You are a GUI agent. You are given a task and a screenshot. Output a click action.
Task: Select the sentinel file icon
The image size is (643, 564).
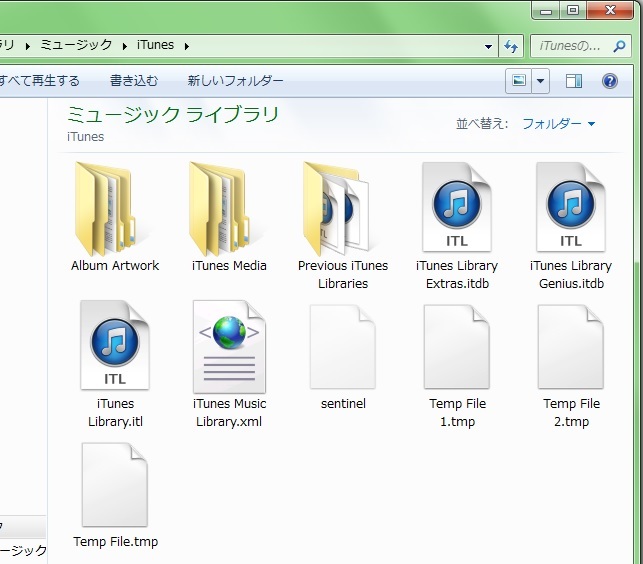343,346
